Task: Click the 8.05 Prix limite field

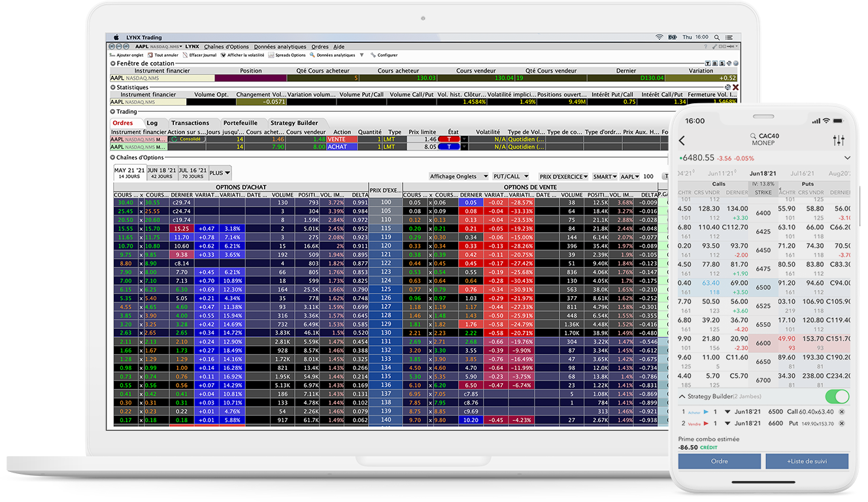Action: (x=422, y=147)
